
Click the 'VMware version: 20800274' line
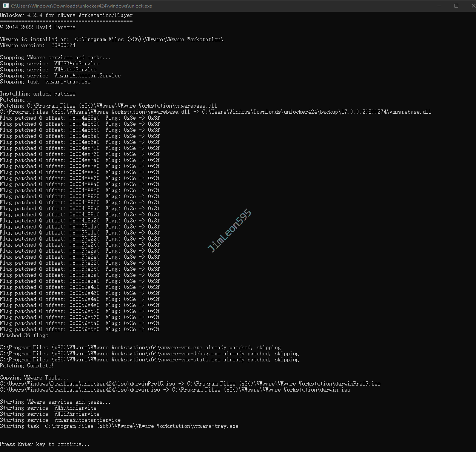[x=38, y=46]
